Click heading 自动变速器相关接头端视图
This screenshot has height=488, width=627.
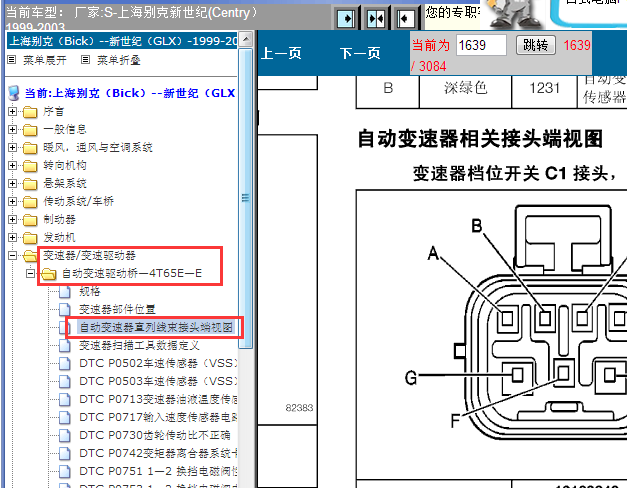480,139
